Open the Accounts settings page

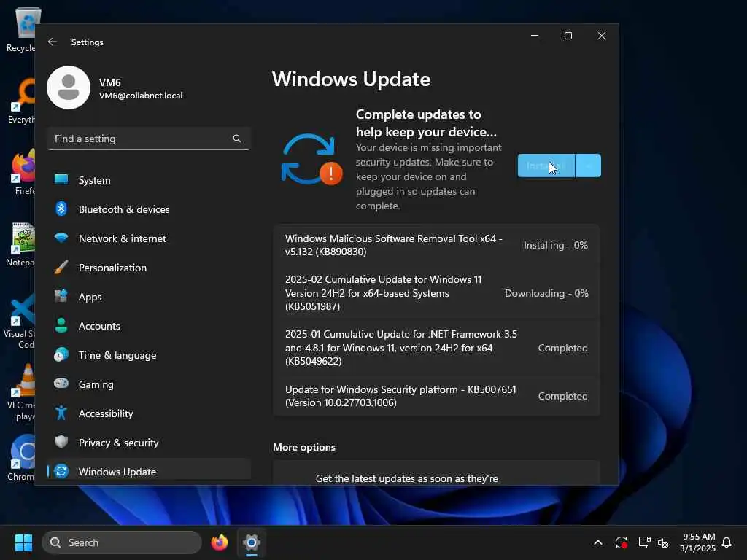(x=149, y=326)
